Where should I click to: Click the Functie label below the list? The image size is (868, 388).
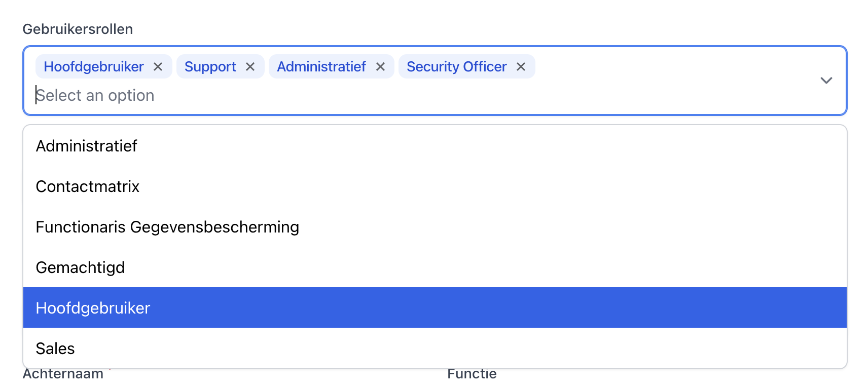pyautogui.click(x=472, y=375)
